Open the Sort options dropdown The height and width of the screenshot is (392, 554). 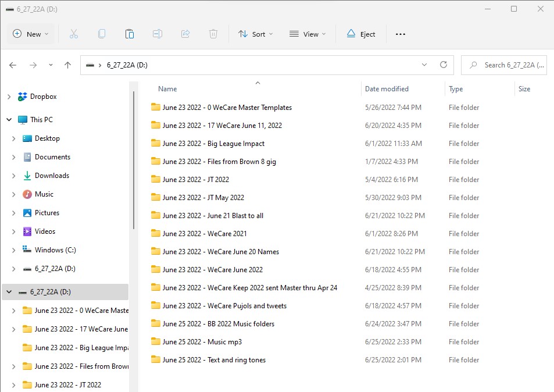pyautogui.click(x=255, y=34)
